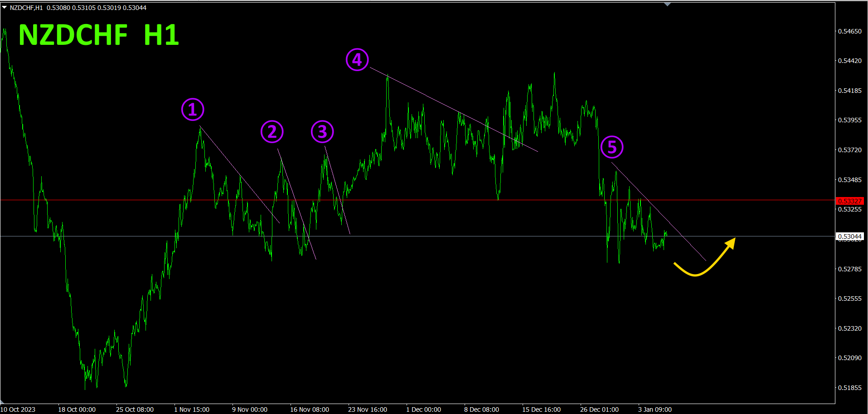Select the trendline below marker 1
Viewport: 868px width, 414px height.
coord(240,175)
